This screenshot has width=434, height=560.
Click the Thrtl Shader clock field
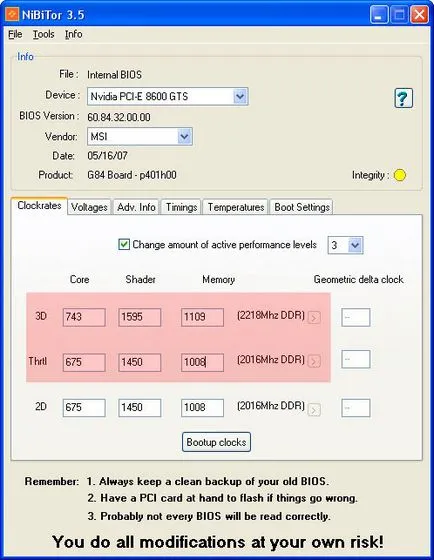(x=140, y=362)
